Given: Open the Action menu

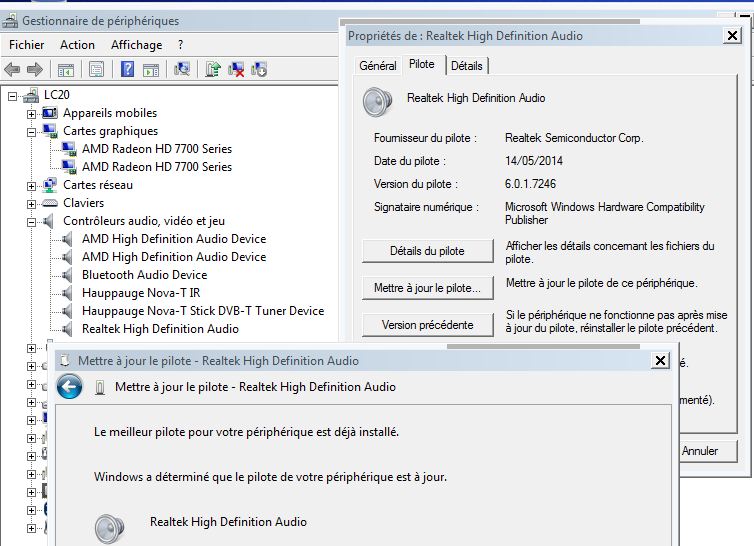Looking at the screenshot, I should point(77,45).
